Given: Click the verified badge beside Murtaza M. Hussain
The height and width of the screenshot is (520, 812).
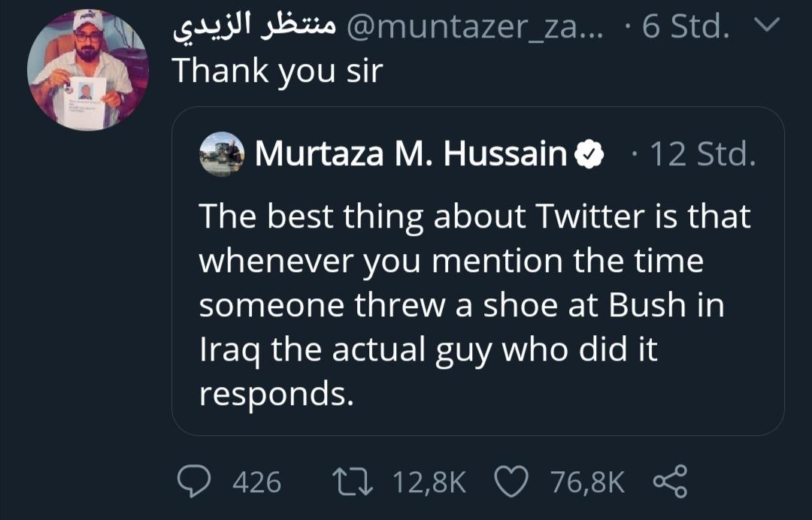Looking at the screenshot, I should tap(591, 154).
